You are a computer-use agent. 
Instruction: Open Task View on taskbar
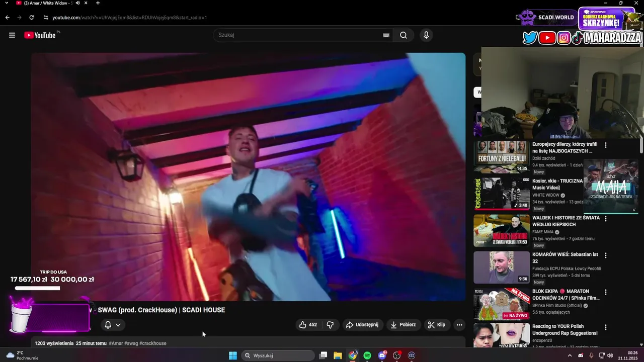[324, 355]
